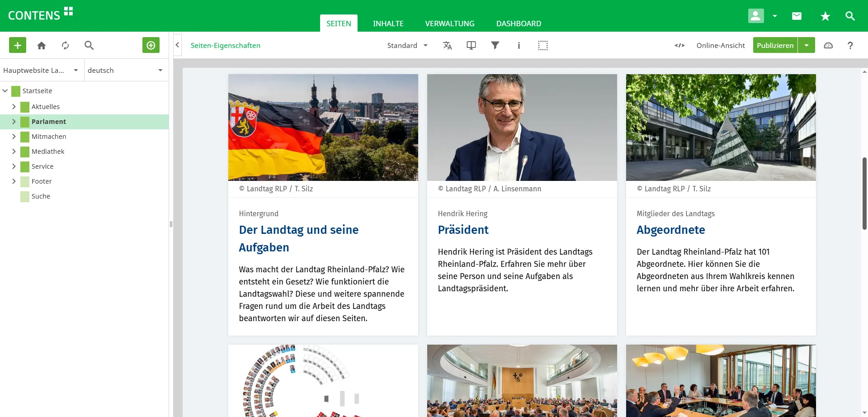Open the deutsch language dropdown
This screenshot has width=868, height=417.
125,70
